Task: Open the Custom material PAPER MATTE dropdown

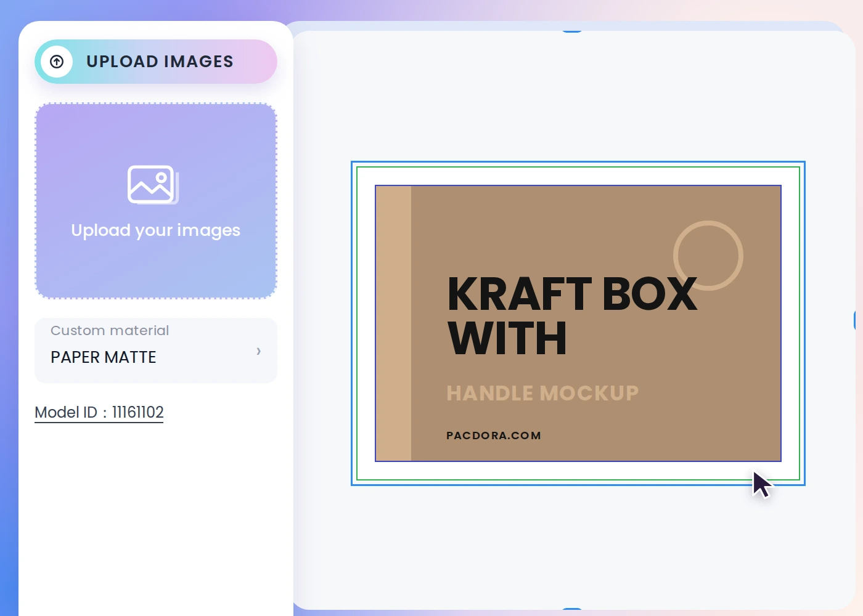Action: tap(156, 351)
